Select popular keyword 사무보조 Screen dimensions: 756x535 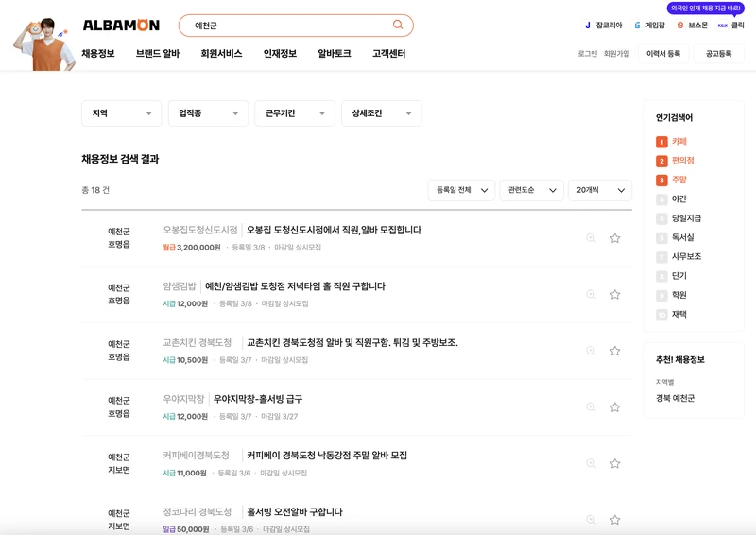click(x=687, y=257)
